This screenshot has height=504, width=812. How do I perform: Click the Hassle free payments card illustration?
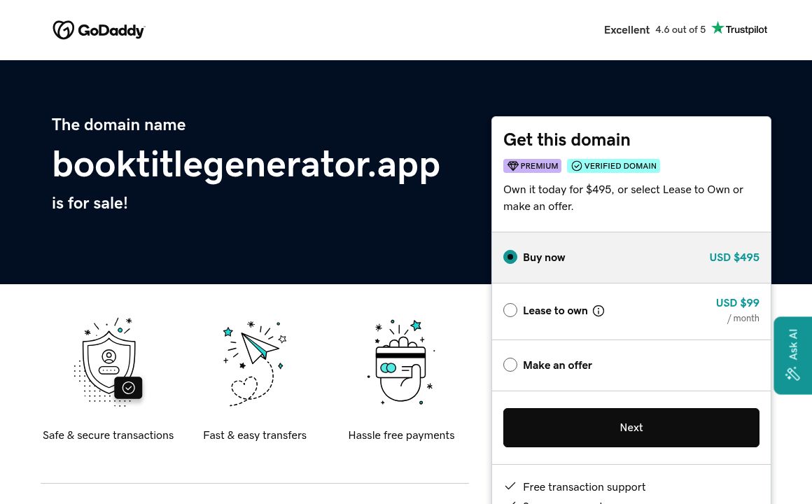[x=401, y=363]
